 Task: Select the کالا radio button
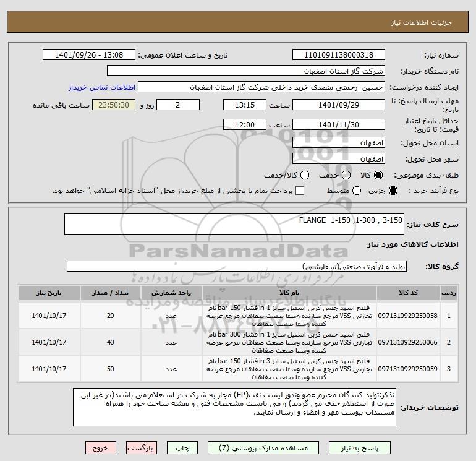pyautogui.click(x=378, y=175)
